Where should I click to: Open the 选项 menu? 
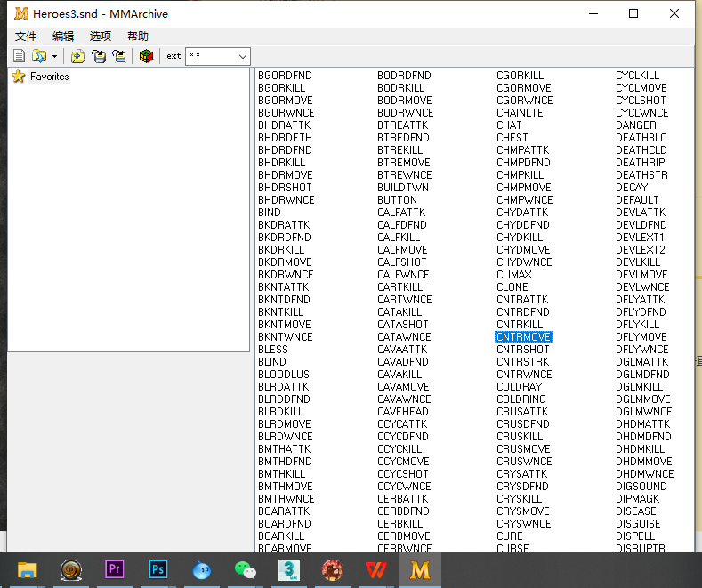tap(101, 36)
